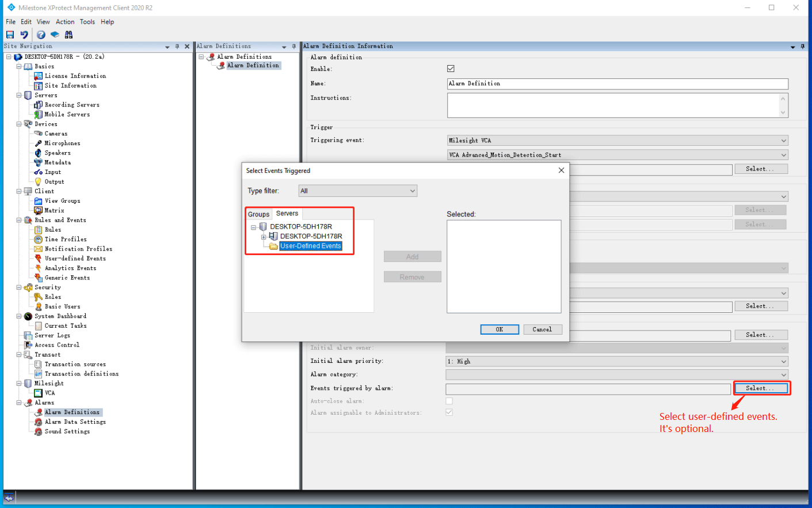Click the Sound Settings icon
This screenshot has width=812, height=508.
coord(39,431)
